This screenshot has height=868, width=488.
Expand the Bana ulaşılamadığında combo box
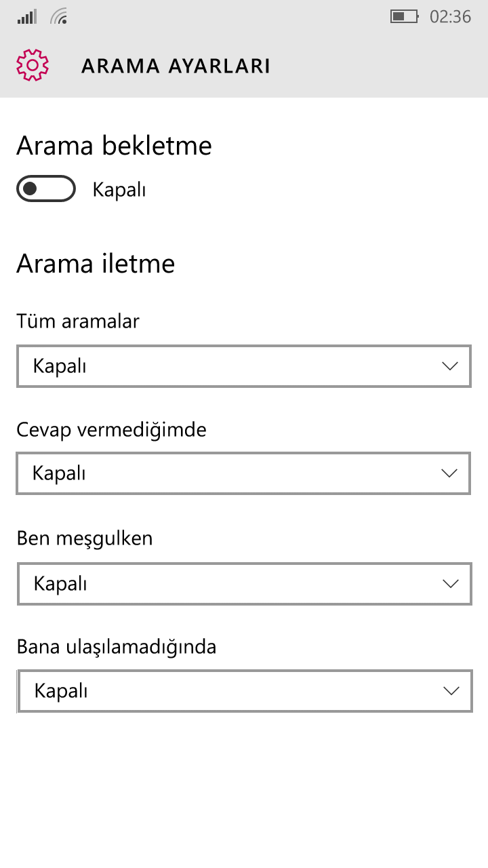[244, 691]
